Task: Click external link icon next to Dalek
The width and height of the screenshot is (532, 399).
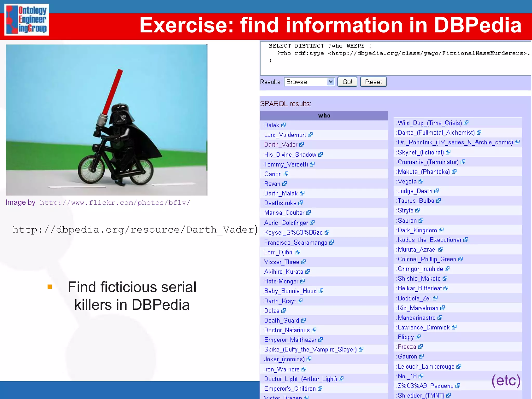Action: pyautogui.click(x=284, y=125)
